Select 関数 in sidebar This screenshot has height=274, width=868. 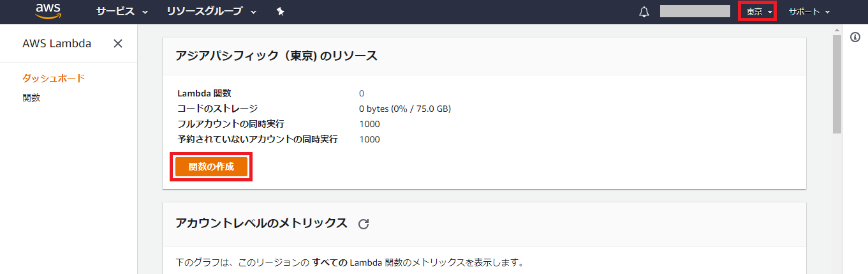31,98
